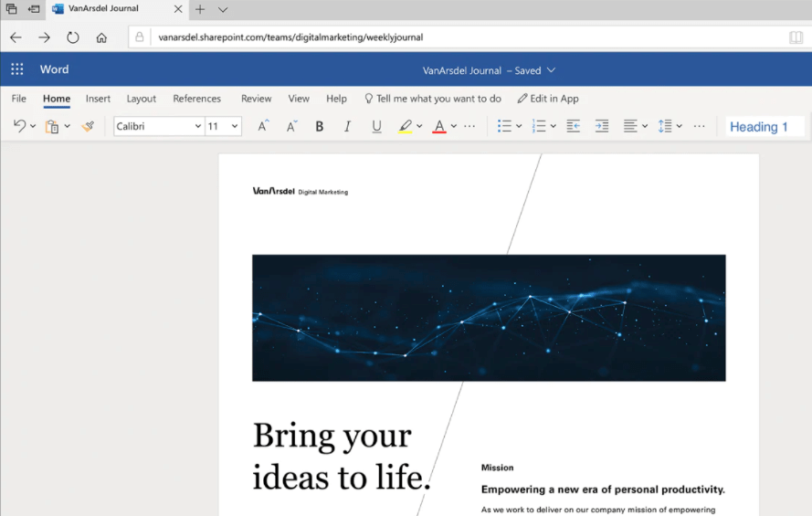This screenshot has width=812, height=516.
Task: Click Edit in App button
Action: coord(548,99)
